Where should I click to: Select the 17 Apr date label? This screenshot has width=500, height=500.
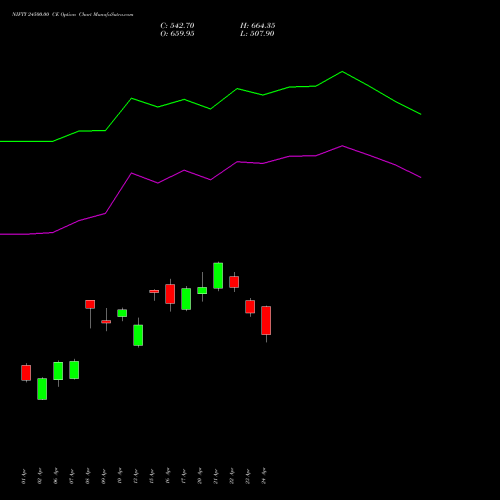click(x=183, y=476)
